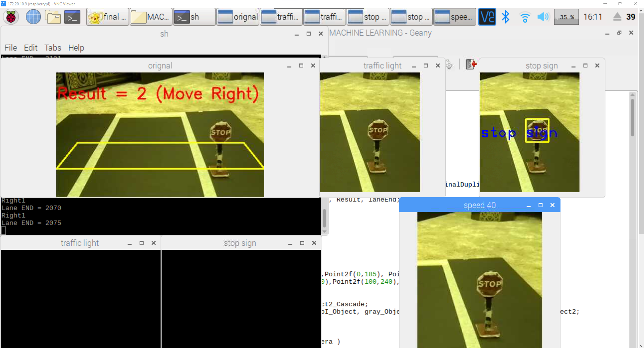This screenshot has width=644, height=348.
Task: Close the lower black 'traffic light' window
Action: 154,243
